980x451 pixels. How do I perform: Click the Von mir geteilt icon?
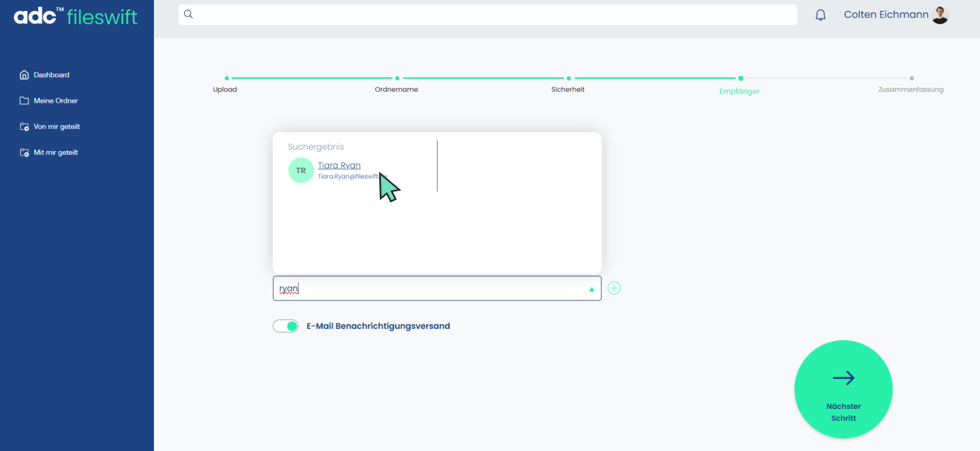click(24, 127)
